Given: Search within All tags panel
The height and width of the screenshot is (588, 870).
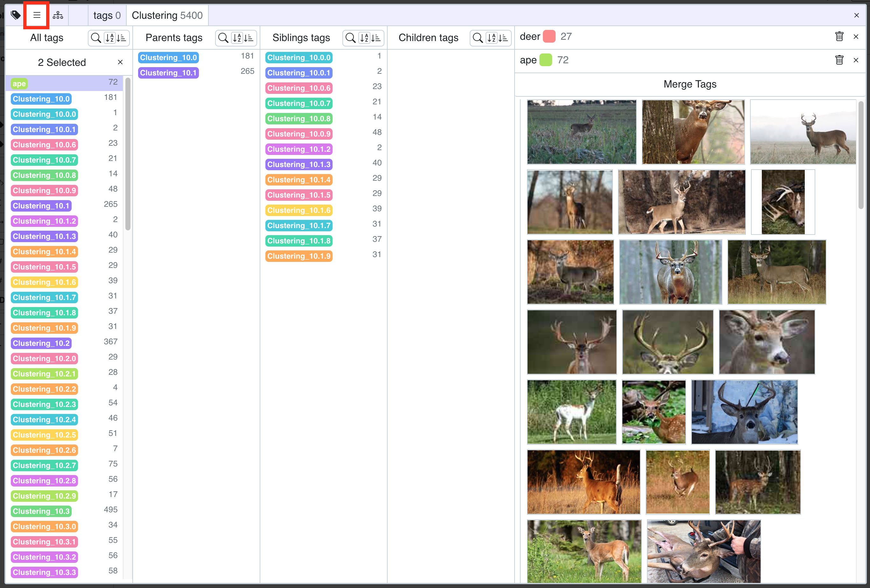Looking at the screenshot, I should pos(96,38).
